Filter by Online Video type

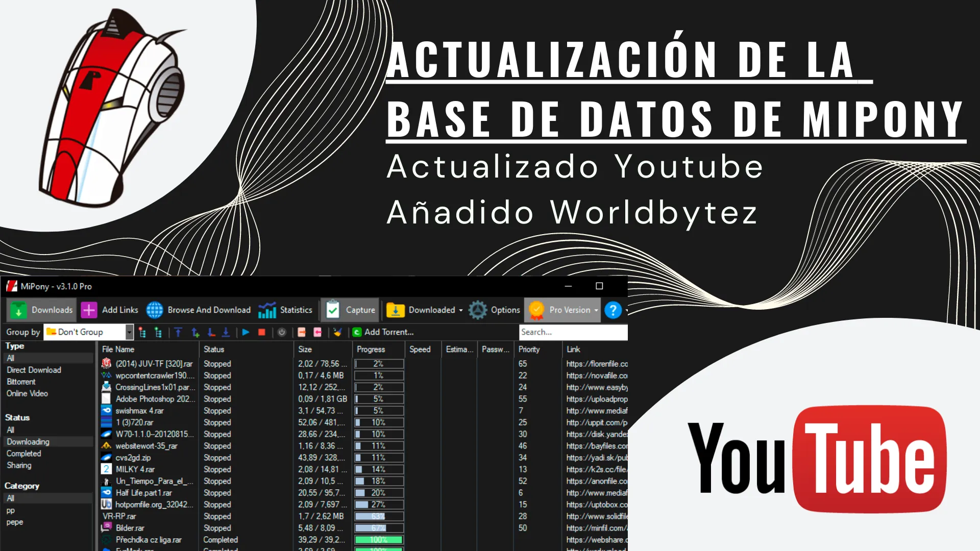27,393
